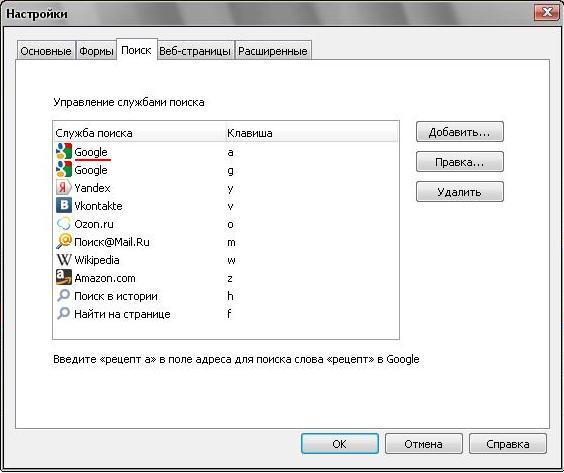
Task: Open help with the Справка button
Action: coord(508,444)
